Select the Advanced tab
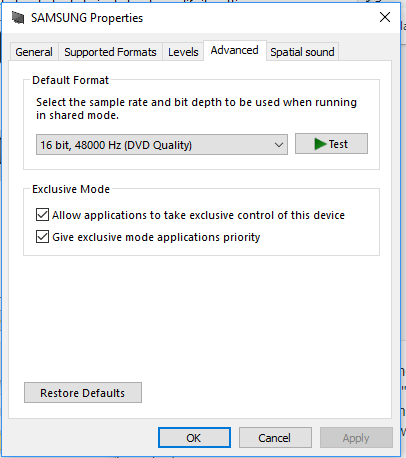Screen dimensions: 406x458 tap(235, 51)
